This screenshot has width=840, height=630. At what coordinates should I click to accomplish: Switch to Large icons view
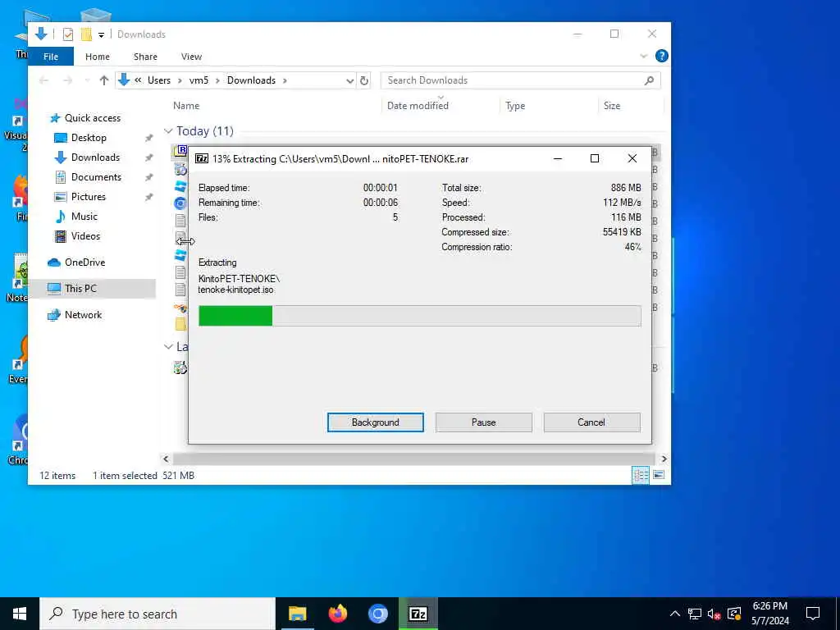coord(659,475)
